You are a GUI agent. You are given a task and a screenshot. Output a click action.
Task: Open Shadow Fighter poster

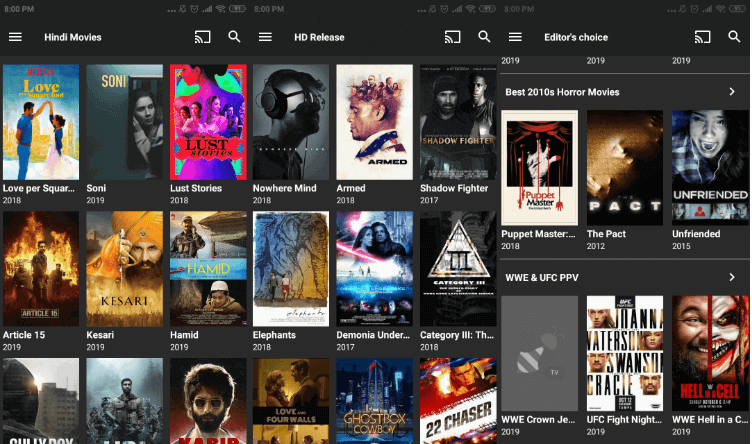(458, 122)
